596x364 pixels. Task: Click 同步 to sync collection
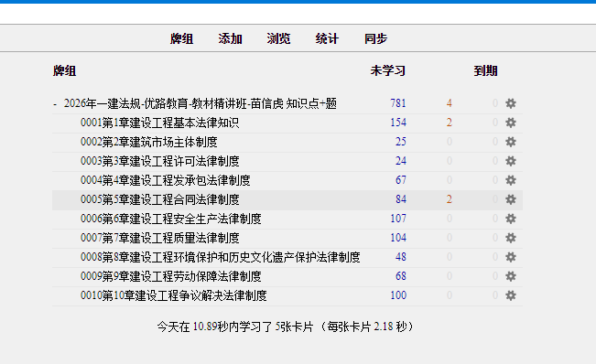pos(375,38)
